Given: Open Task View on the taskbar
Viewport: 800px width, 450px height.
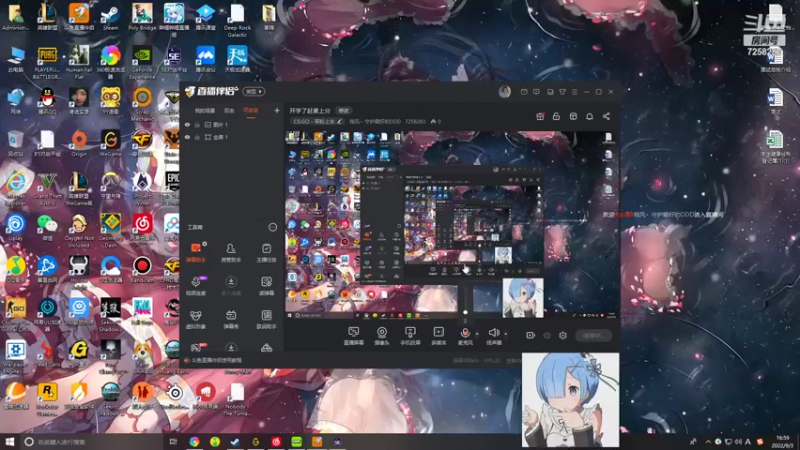Looking at the screenshot, I should (173, 442).
